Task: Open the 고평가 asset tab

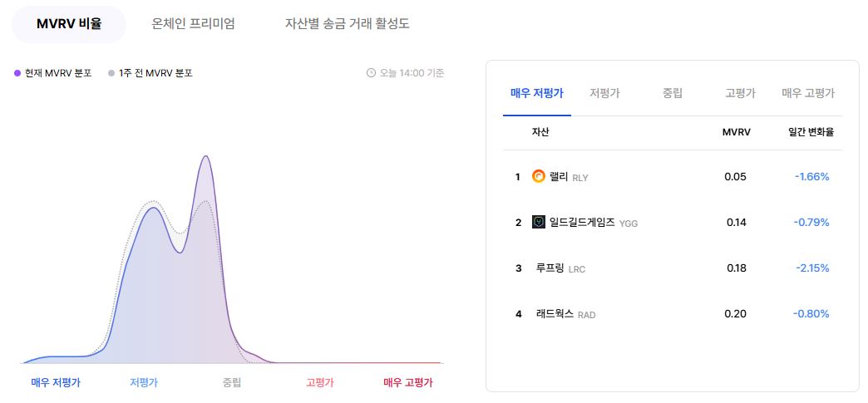Action: [x=740, y=94]
